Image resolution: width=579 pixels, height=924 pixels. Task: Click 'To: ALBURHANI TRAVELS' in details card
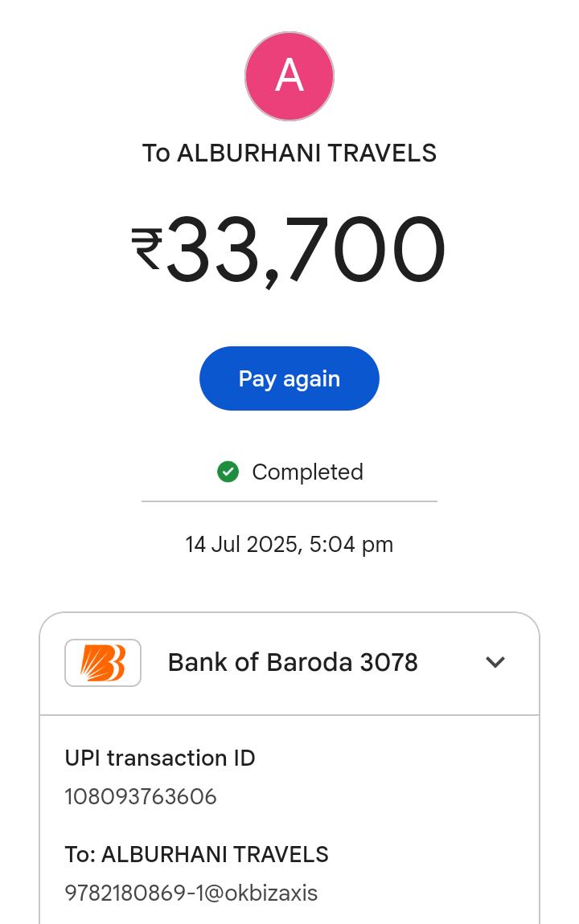[196, 855]
